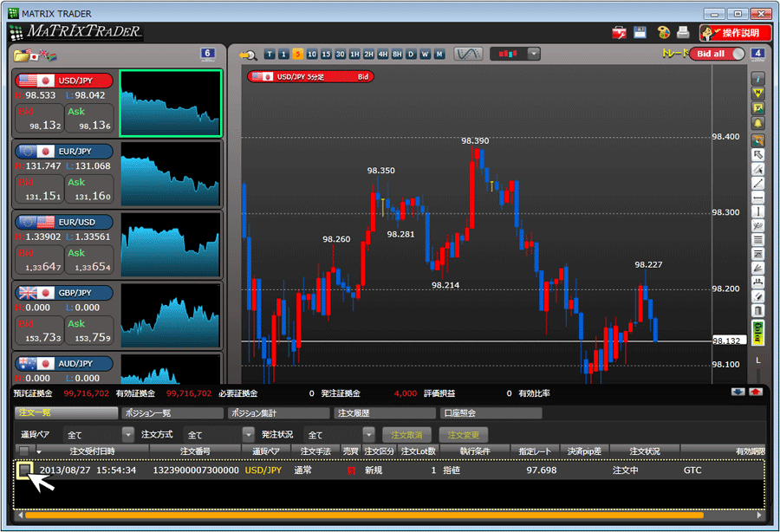Click the EUR/JPY Ask price button
The width and height of the screenshot is (780, 532).
click(89, 189)
